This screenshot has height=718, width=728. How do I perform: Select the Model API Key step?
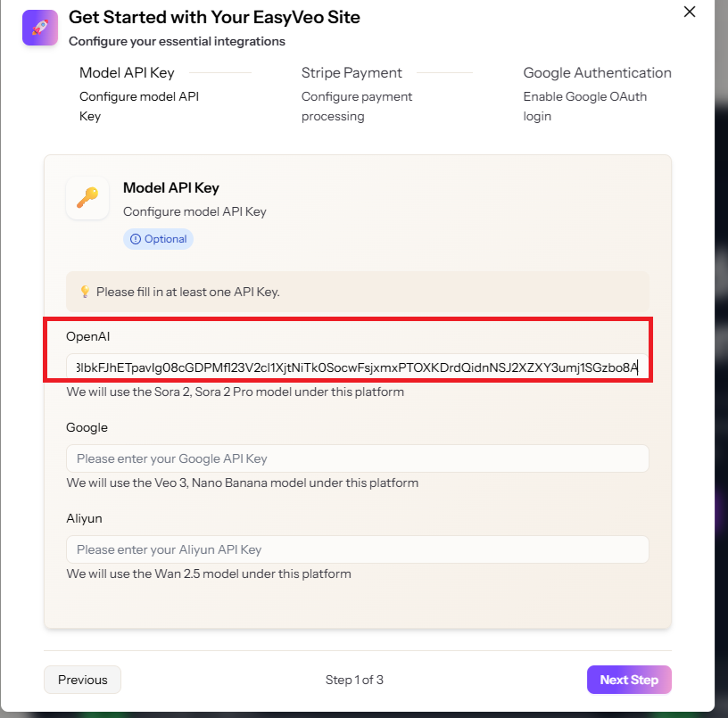click(x=127, y=73)
